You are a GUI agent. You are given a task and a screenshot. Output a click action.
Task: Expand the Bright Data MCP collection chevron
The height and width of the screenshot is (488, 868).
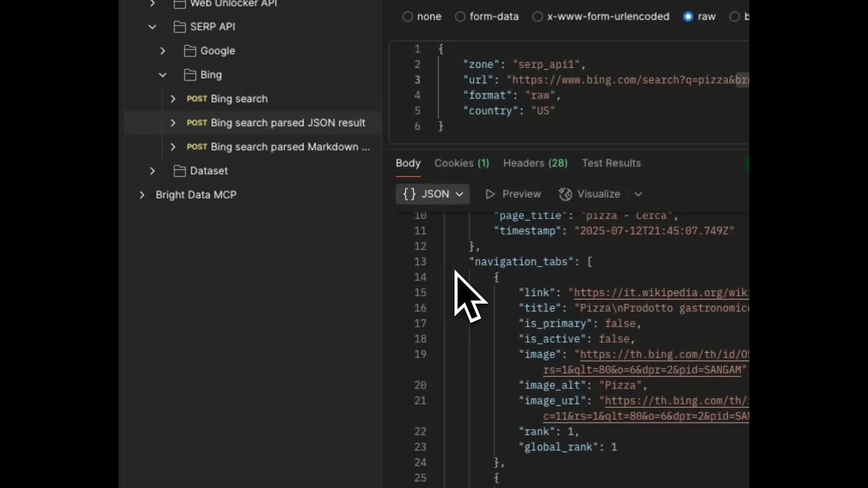pos(142,195)
